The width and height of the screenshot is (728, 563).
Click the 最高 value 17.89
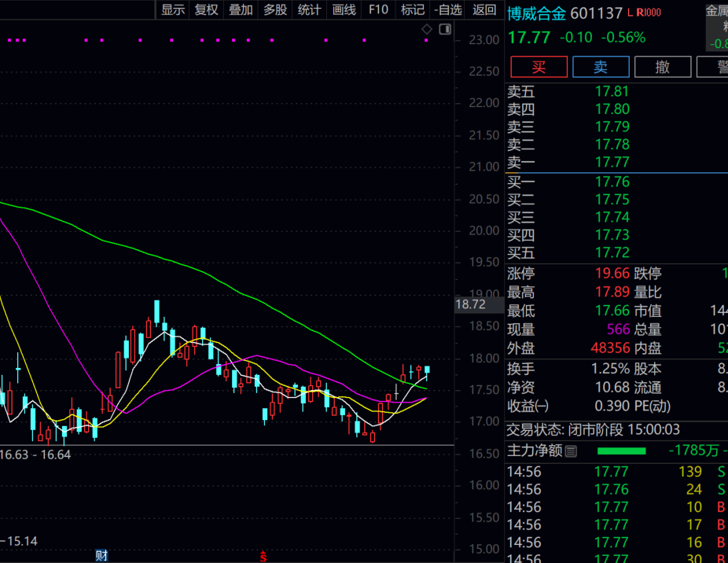612,292
